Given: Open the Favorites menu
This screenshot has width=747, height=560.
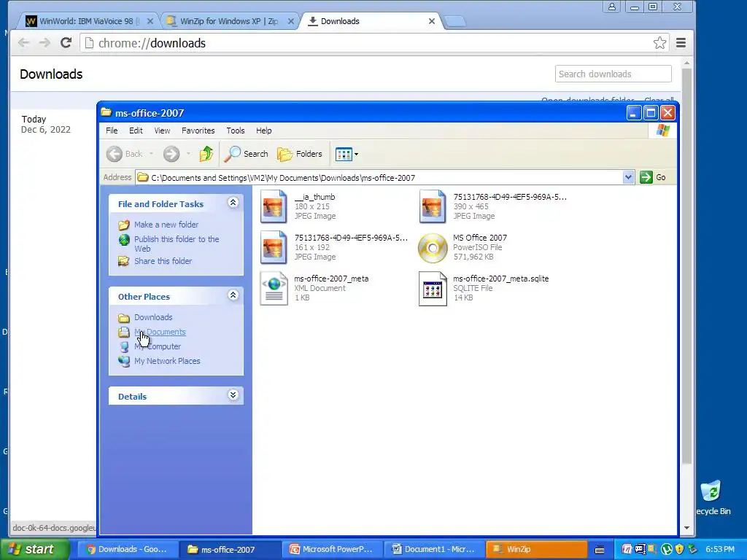Looking at the screenshot, I should tap(198, 131).
